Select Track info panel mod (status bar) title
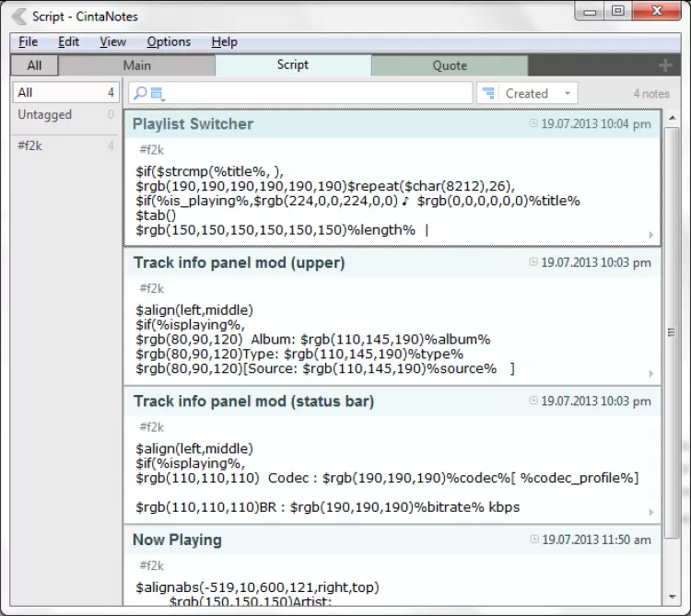Viewport: 691px width, 616px height. pyautogui.click(x=254, y=401)
